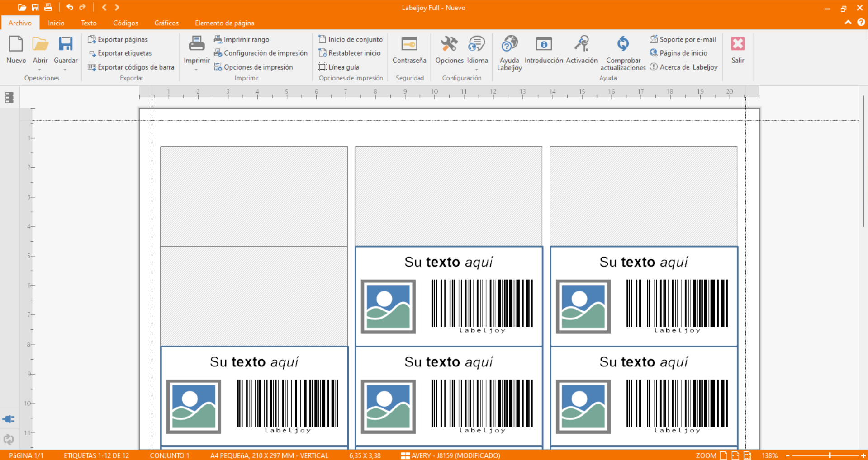Click the Guardar floppy disk icon
Viewport: 868px width, 460px height.
66,44
